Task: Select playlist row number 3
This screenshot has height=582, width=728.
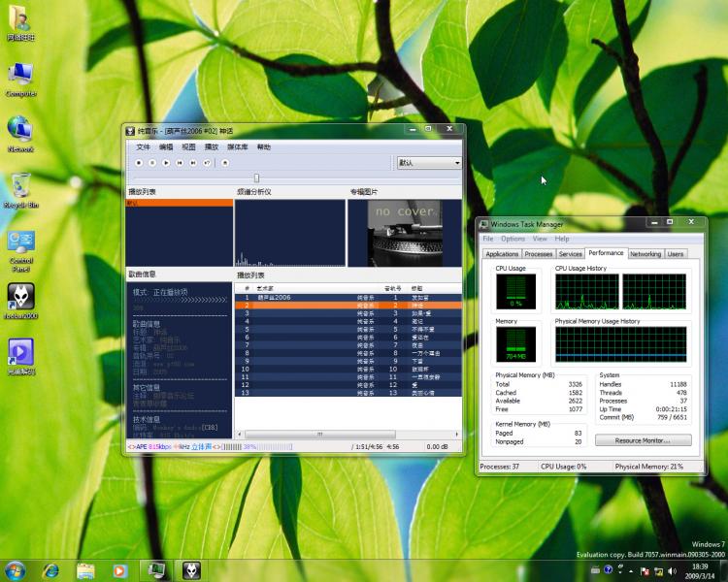Action: (348, 313)
